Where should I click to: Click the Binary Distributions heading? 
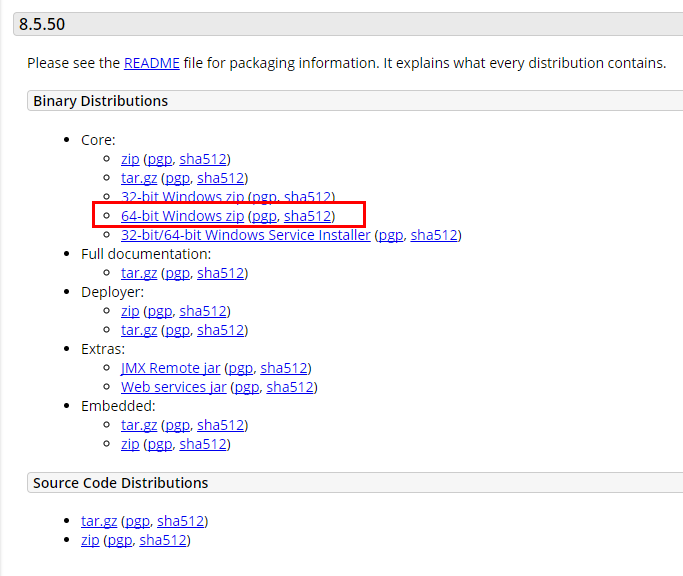coord(101,101)
